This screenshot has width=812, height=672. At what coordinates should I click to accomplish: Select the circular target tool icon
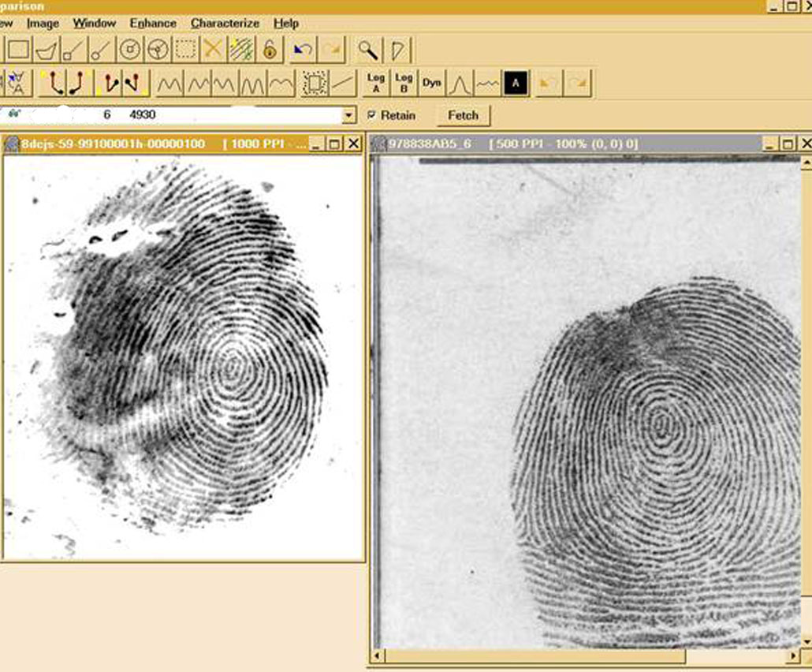tap(131, 49)
